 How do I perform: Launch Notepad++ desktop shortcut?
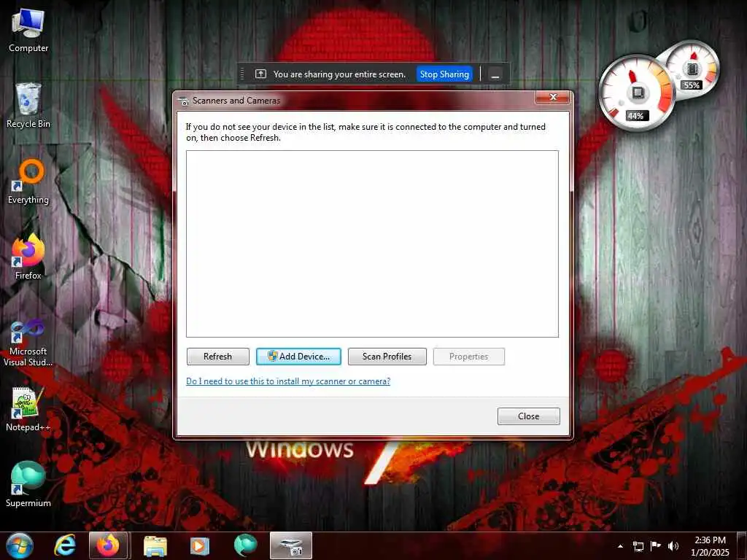[x=28, y=410]
